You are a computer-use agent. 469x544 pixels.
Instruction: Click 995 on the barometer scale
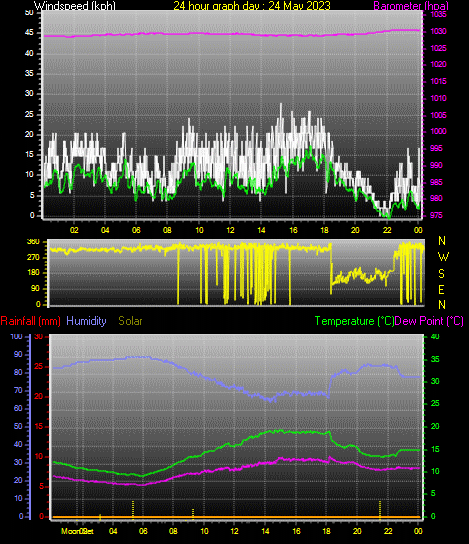(x=436, y=148)
